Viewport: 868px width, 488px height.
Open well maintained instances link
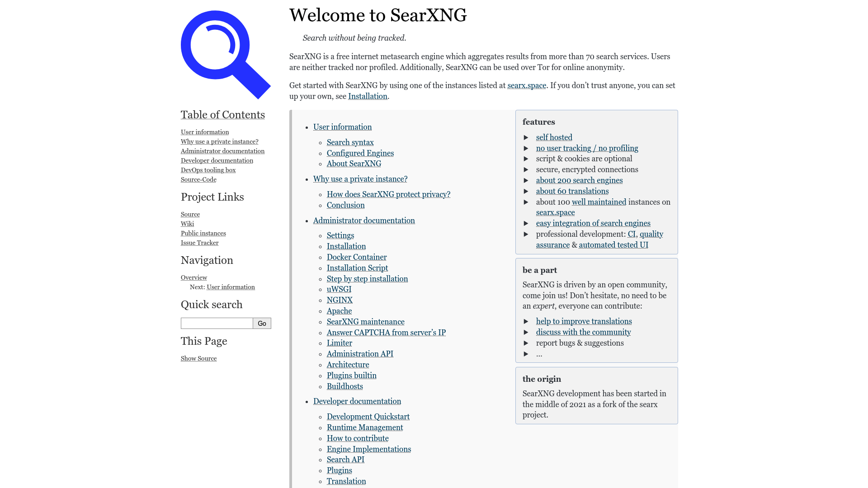tap(599, 202)
